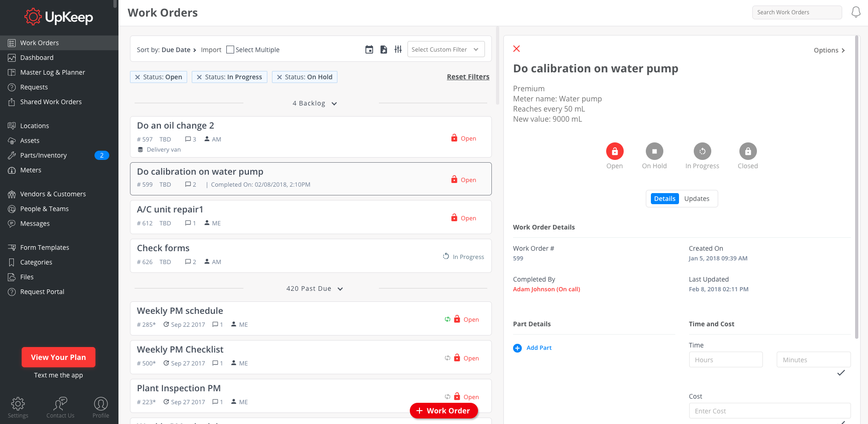The image size is (868, 424).
Task: Click the Search Work Orders field
Action: tap(797, 12)
